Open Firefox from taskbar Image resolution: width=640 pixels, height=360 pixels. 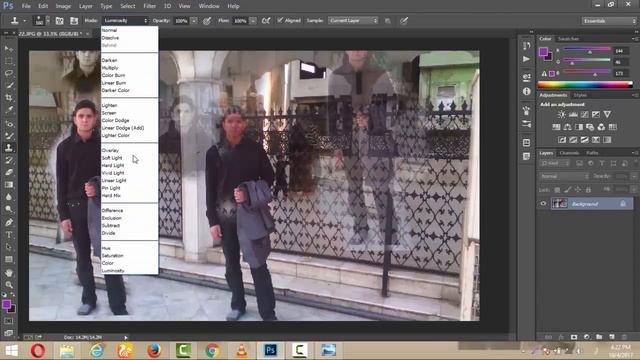click(154, 350)
